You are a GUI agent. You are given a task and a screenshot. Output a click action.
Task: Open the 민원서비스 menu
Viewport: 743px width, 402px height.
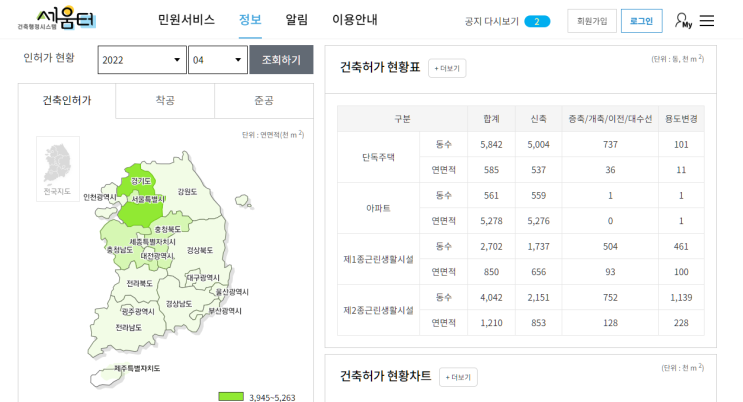coord(186,20)
